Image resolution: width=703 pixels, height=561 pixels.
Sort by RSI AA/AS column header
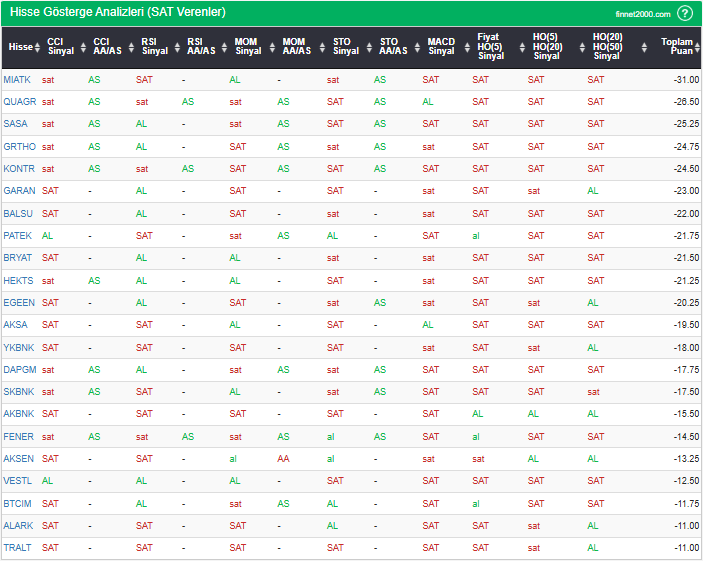click(x=200, y=47)
